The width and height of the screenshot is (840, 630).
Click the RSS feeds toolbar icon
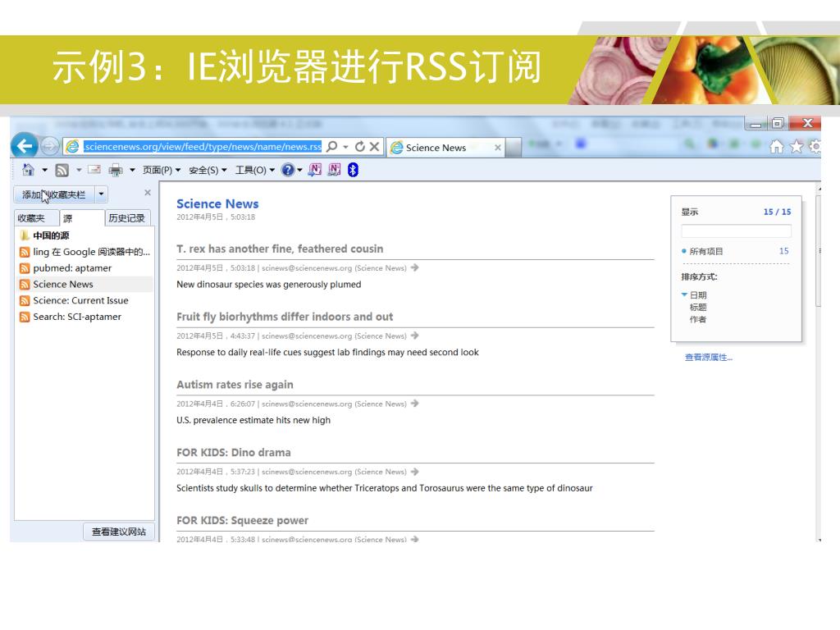(x=62, y=171)
